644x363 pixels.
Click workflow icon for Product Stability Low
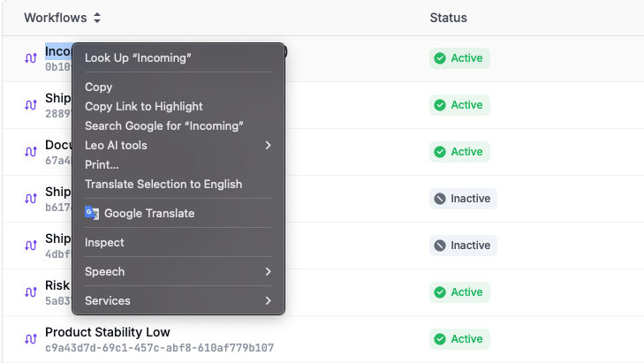click(x=31, y=339)
